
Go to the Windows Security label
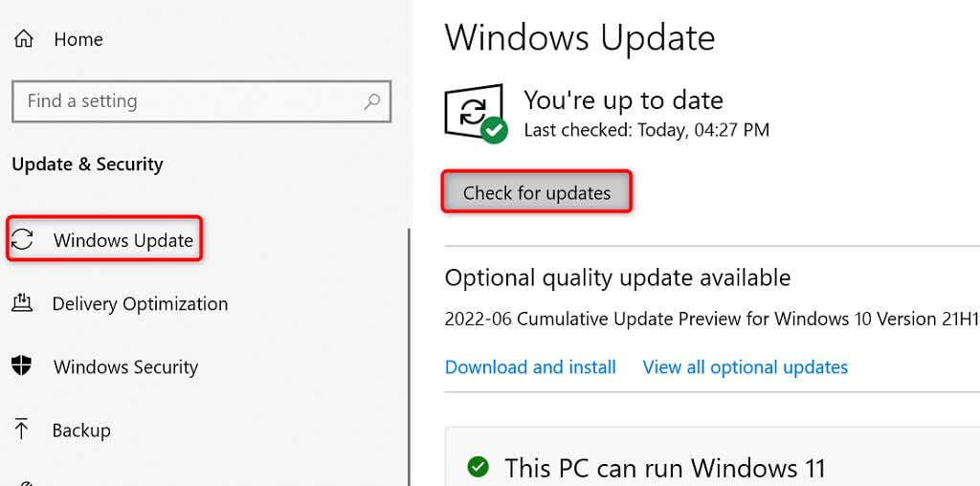[125, 367]
